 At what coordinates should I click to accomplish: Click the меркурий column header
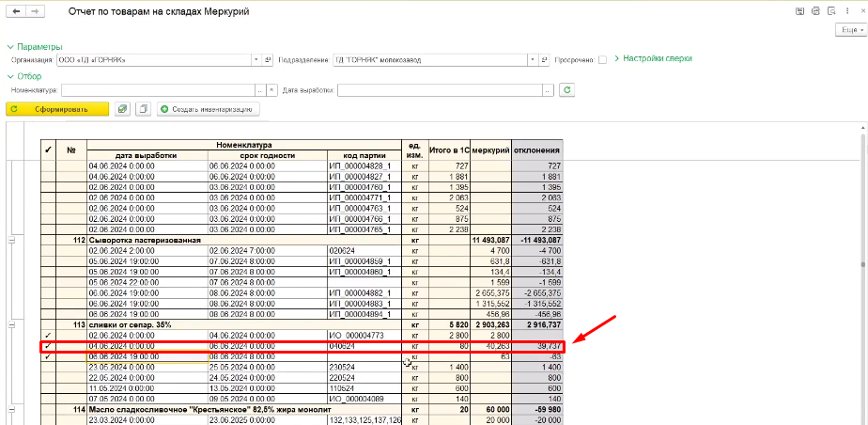point(490,150)
